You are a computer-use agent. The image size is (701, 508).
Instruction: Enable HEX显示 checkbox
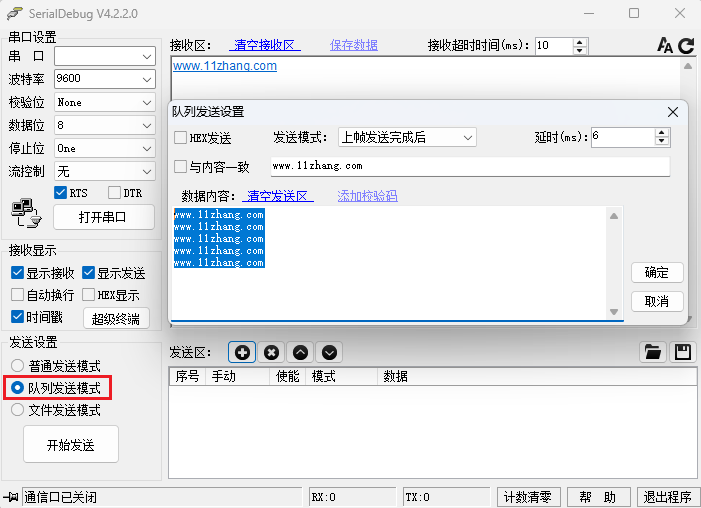point(89,295)
